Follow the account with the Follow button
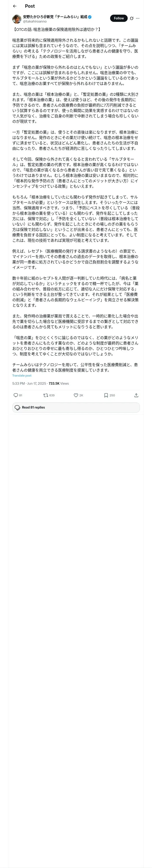 [x=119, y=18]
